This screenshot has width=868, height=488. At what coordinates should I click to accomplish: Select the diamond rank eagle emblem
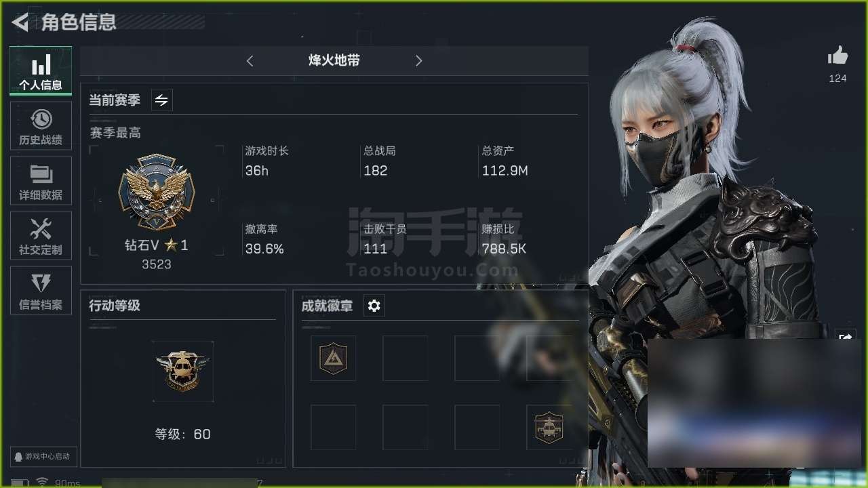[157, 192]
